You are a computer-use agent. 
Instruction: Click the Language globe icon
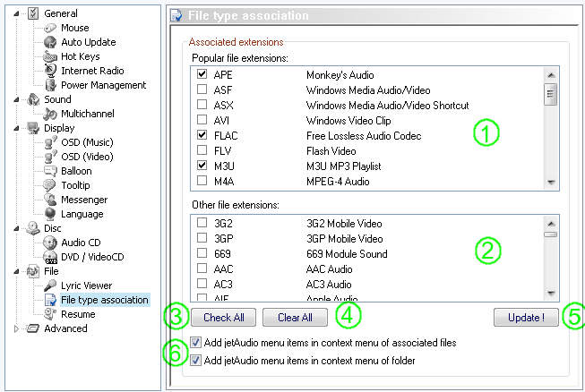[50, 214]
